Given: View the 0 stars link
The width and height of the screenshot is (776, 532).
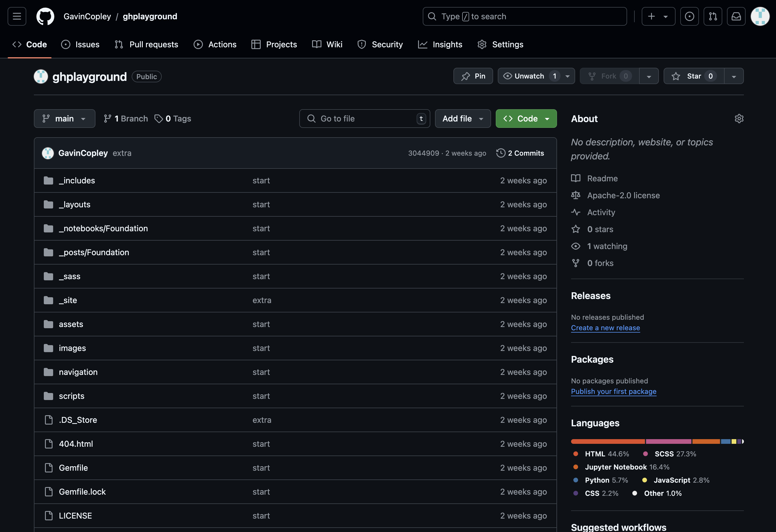Looking at the screenshot, I should (592, 229).
